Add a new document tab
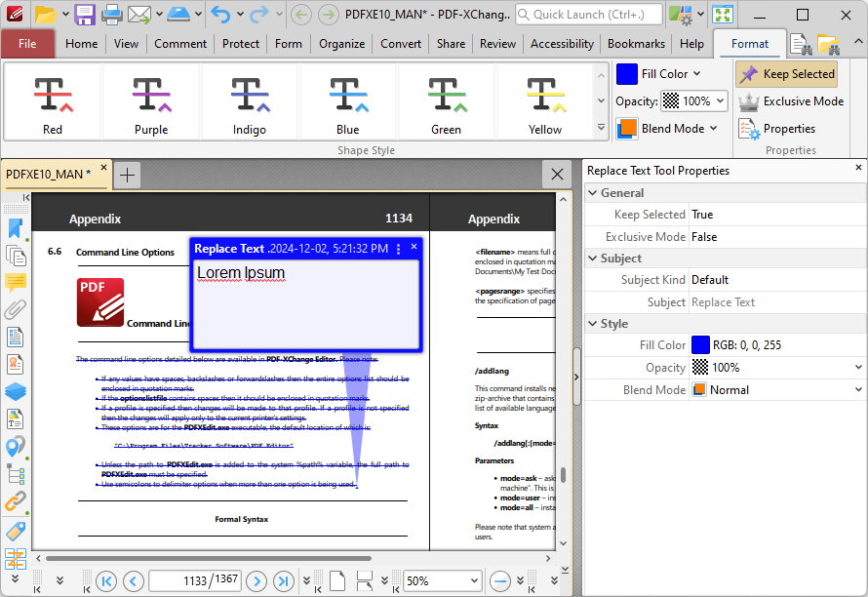 [x=128, y=176]
